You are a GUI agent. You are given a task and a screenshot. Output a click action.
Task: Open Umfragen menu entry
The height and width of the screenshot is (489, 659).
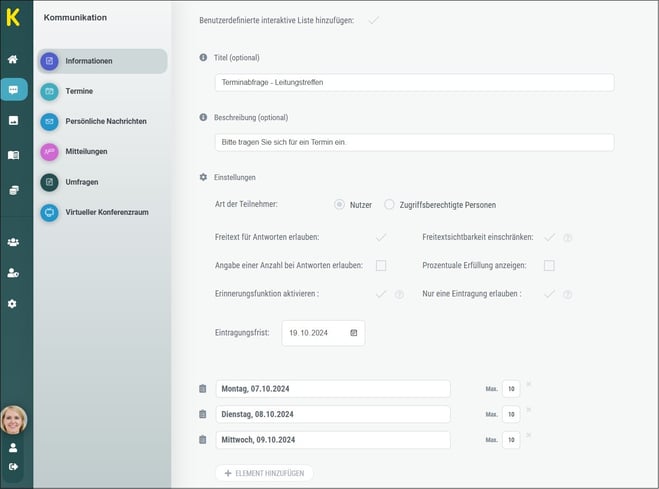coord(103,182)
